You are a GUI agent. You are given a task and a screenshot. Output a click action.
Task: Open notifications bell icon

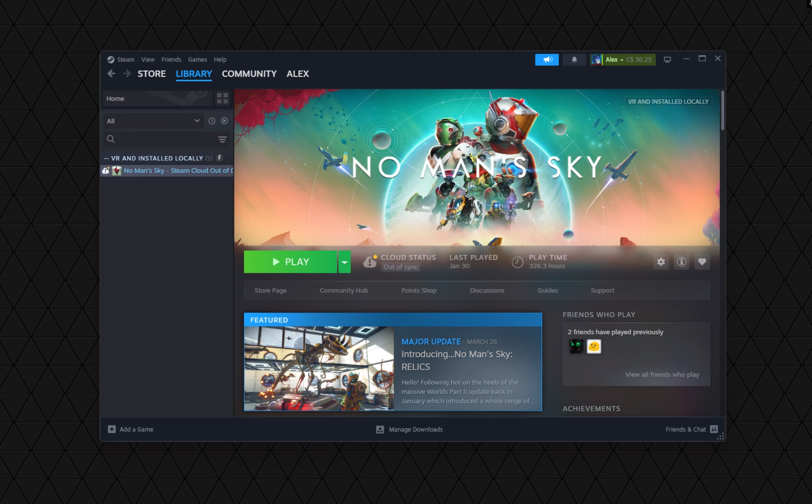[574, 60]
